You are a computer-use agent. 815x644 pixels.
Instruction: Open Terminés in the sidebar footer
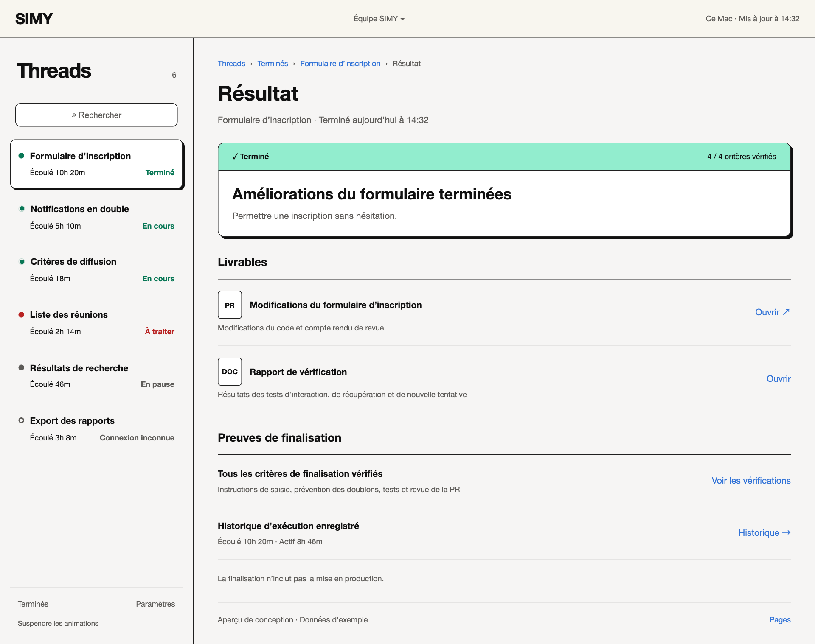coord(33,604)
